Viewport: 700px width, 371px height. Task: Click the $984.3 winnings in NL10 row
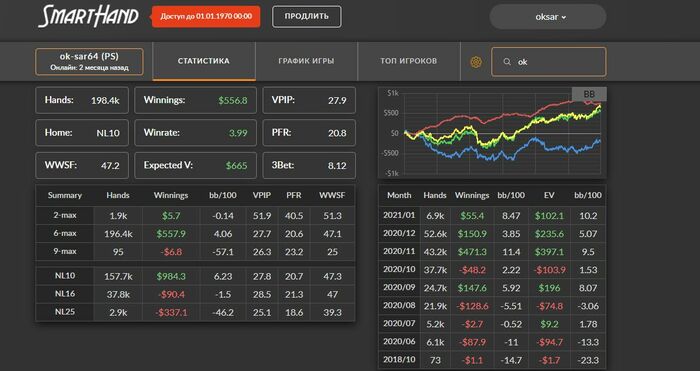pyautogui.click(x=171, y=276)
